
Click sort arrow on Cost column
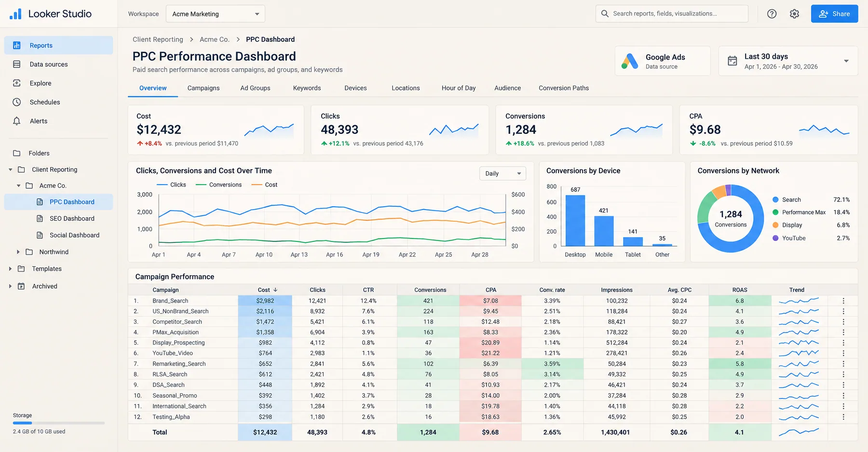pyautogui.click(x=275, y=290)
